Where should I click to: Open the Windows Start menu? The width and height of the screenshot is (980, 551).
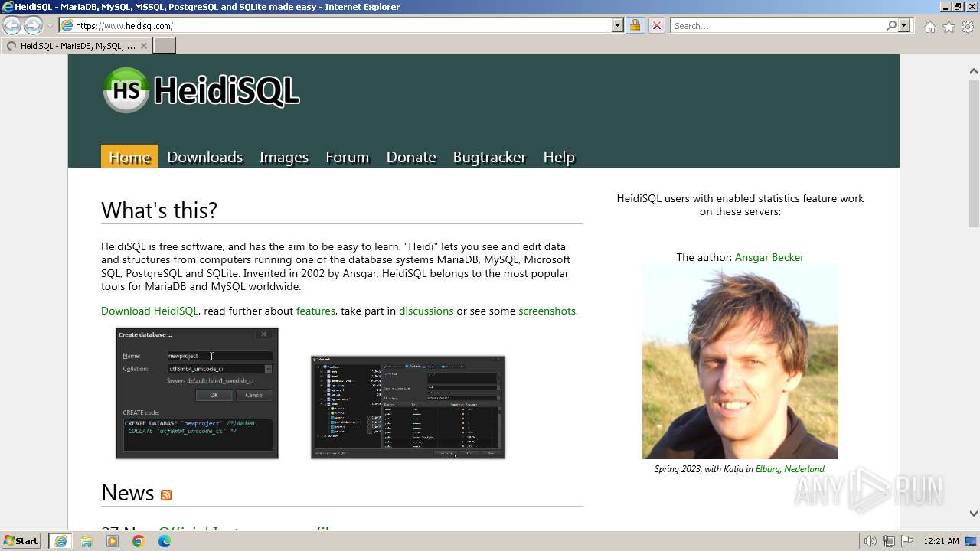coord(21,541)
